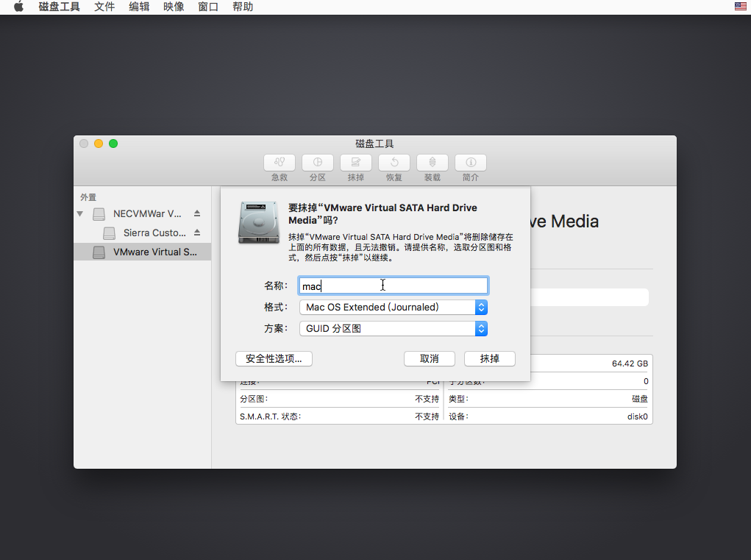Open the 映像 menu

point(174,7)
